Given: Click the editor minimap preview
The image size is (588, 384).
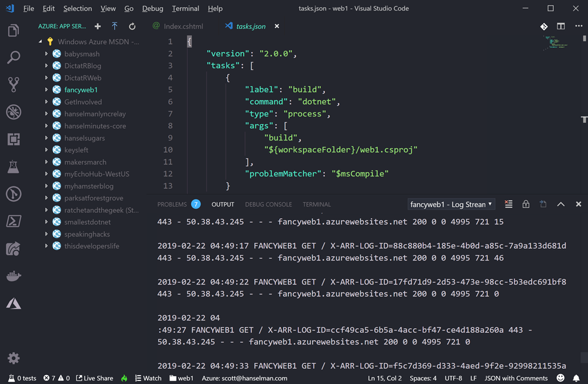Looking at the screenshot, I should [556, 42].
